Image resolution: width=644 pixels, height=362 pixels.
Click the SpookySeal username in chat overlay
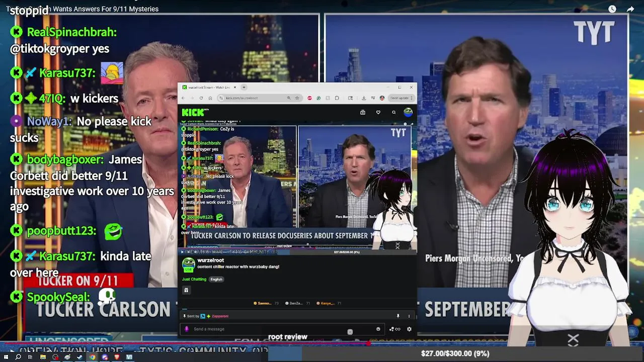click(58, 297)
